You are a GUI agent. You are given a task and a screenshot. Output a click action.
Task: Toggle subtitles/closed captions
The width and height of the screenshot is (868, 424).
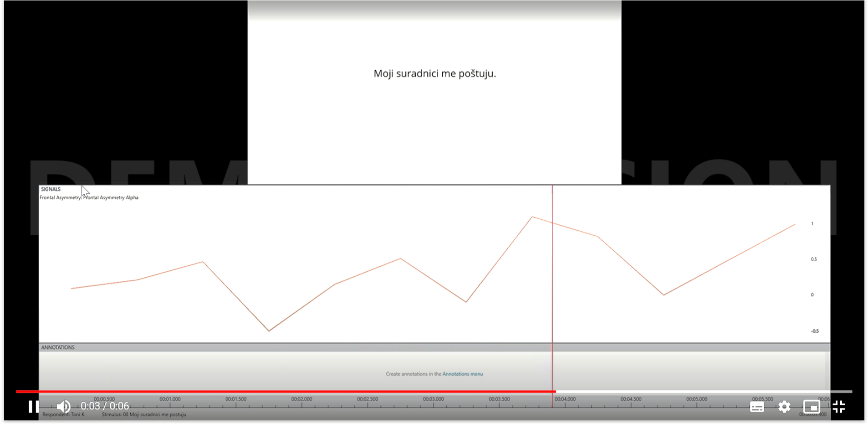[756, 407]
